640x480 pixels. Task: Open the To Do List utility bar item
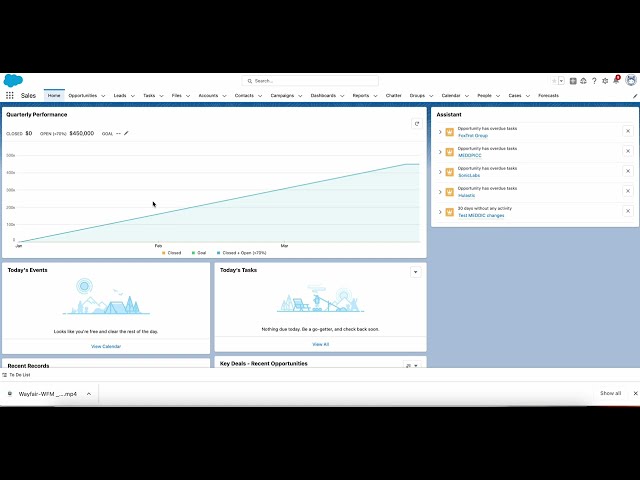tap(16, 375)
